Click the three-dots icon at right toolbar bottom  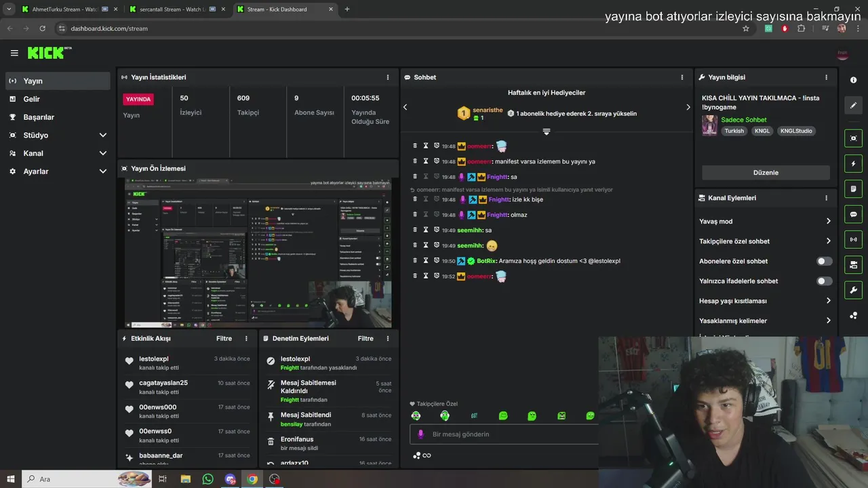point(853,316)
